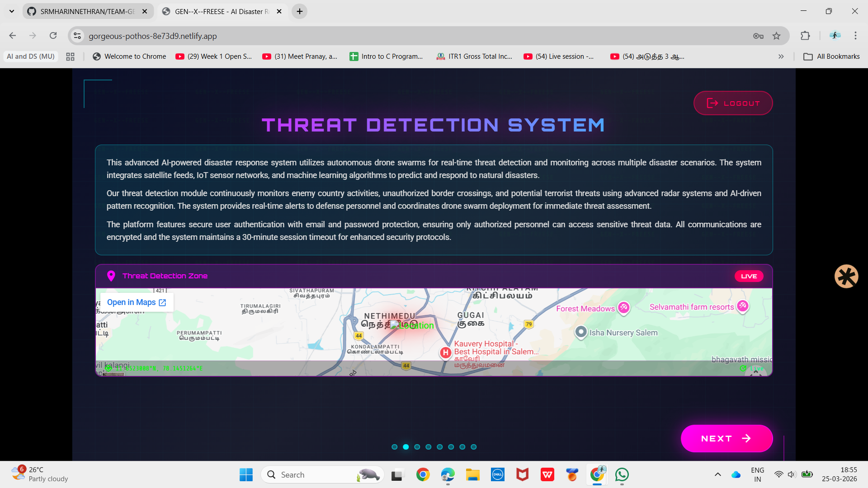Show hidden system tray icons
The width and height of the screenshot is (868, 488).
pyautogui.click(x=717, y=474)
